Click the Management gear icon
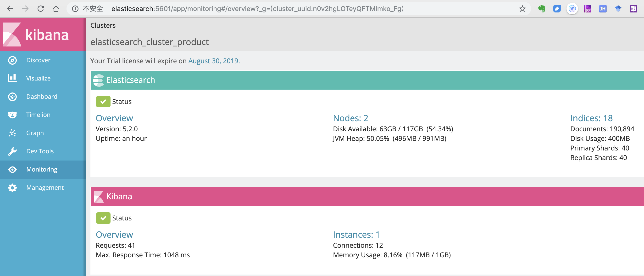 (x=12, y=188)
